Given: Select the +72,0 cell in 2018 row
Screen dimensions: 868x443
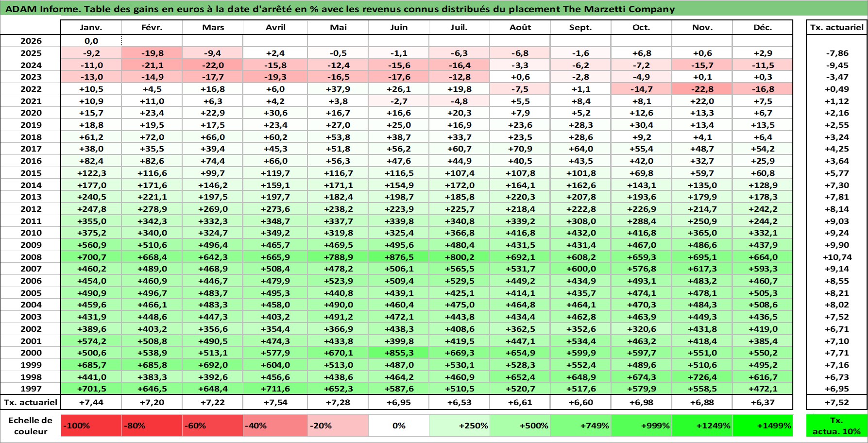Looking at the screenshot, I should pyautogui.click(x=152, y=137).
